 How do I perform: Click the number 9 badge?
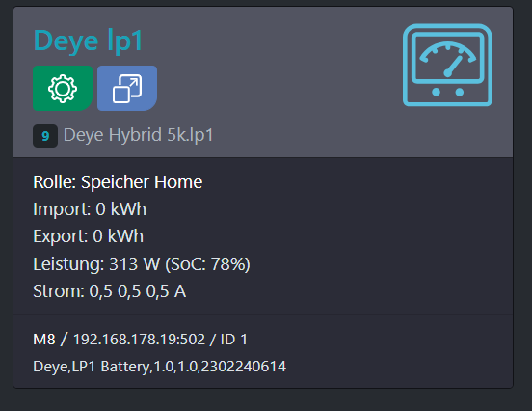point(45,136)
